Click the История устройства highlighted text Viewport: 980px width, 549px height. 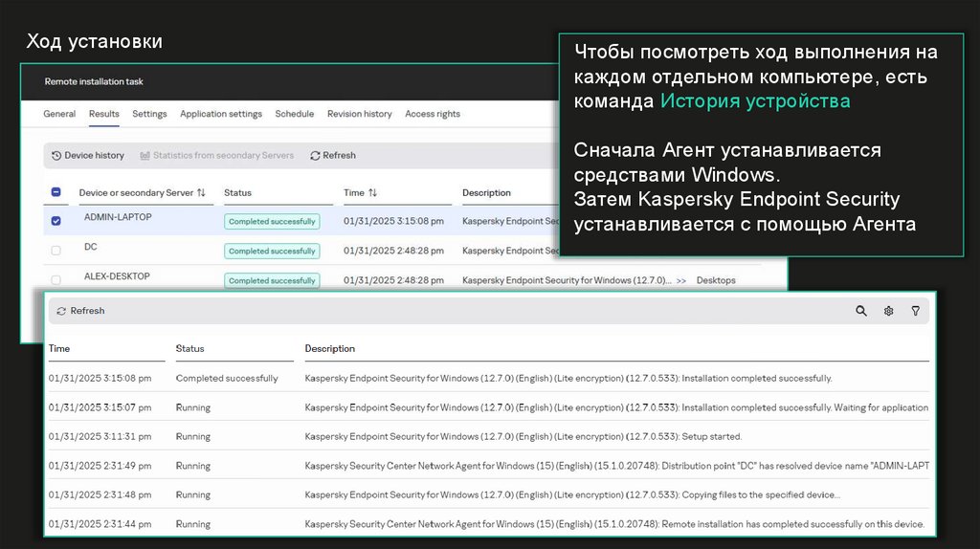[755, 101]
